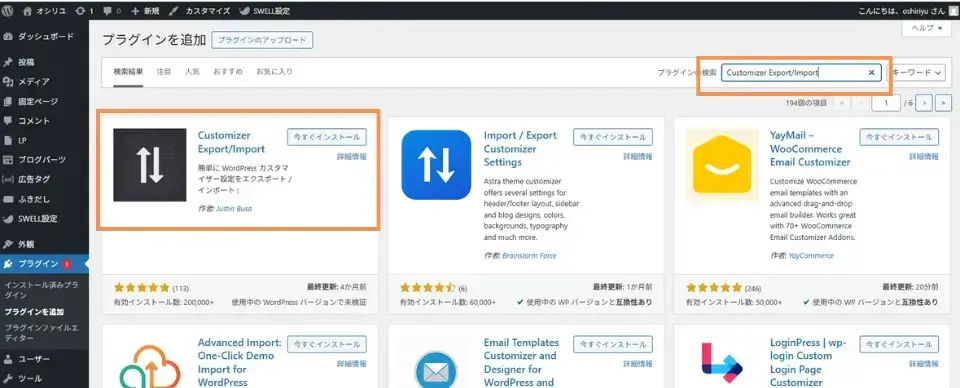Open the comments bubble in admin bar
This screenshot has width=960, height=388.
pyautogui.click(x=112, y=10)
